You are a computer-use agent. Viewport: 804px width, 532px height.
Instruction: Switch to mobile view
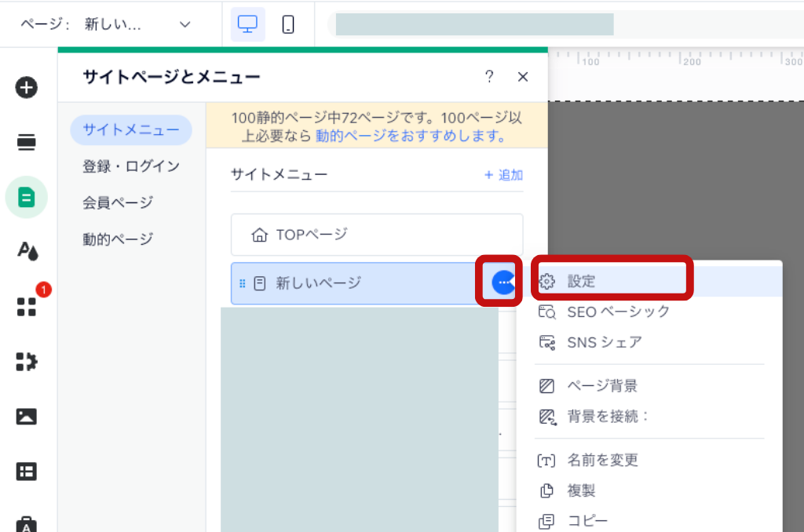point(288,24)
